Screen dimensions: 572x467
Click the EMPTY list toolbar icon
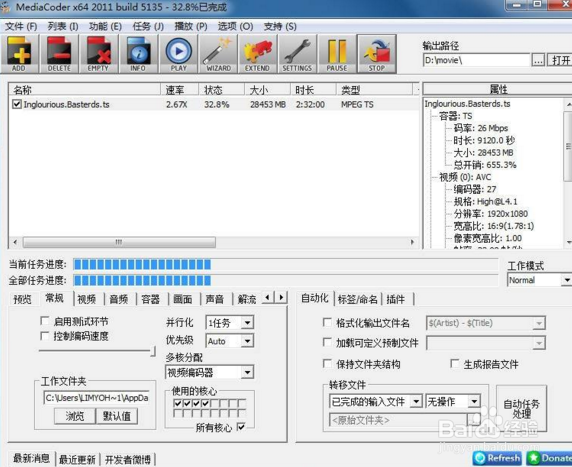click(x=98, y=54)
